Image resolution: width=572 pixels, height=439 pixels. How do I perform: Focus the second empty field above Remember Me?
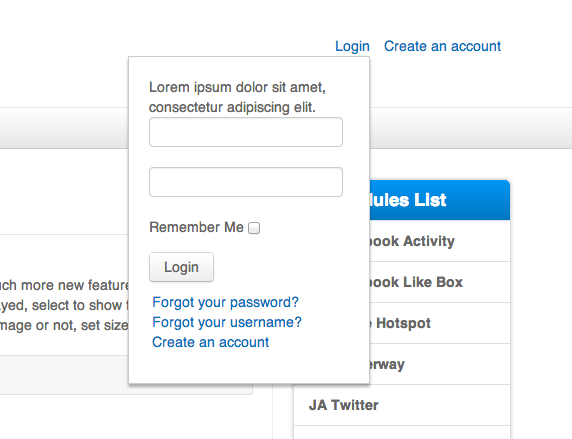pyautogui.click(x=246, y=182)
